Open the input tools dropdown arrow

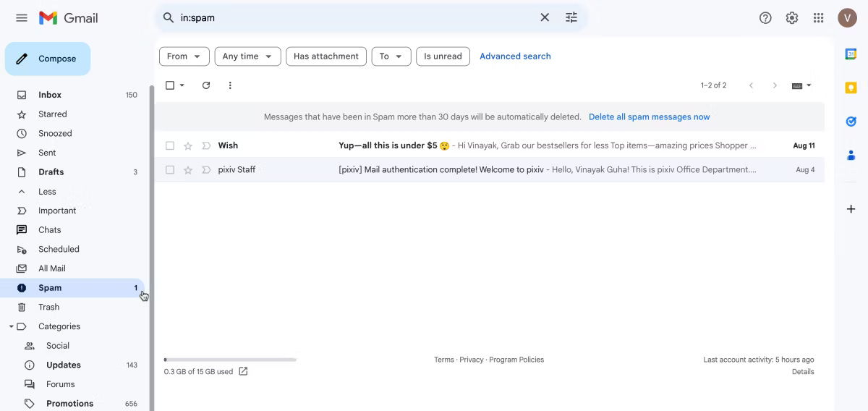[809, 85]
